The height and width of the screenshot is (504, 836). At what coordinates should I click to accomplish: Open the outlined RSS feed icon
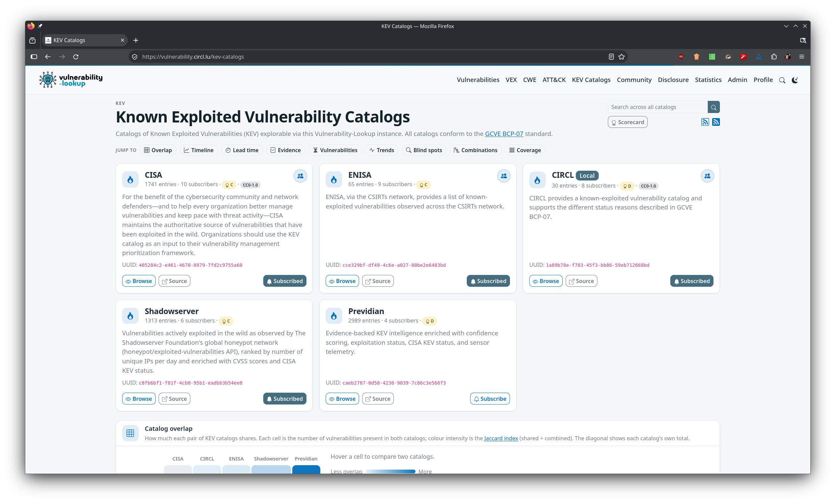(x=705, y=122)
